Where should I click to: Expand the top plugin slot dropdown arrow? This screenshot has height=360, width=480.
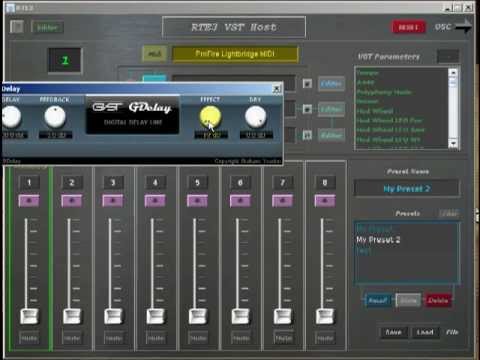(307, 83)
